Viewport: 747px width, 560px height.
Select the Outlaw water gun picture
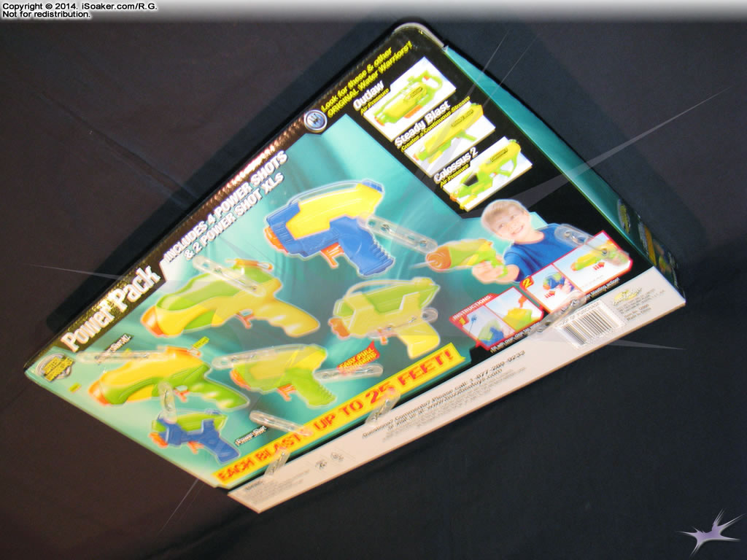pyautogui.click(x=411, y=93)
